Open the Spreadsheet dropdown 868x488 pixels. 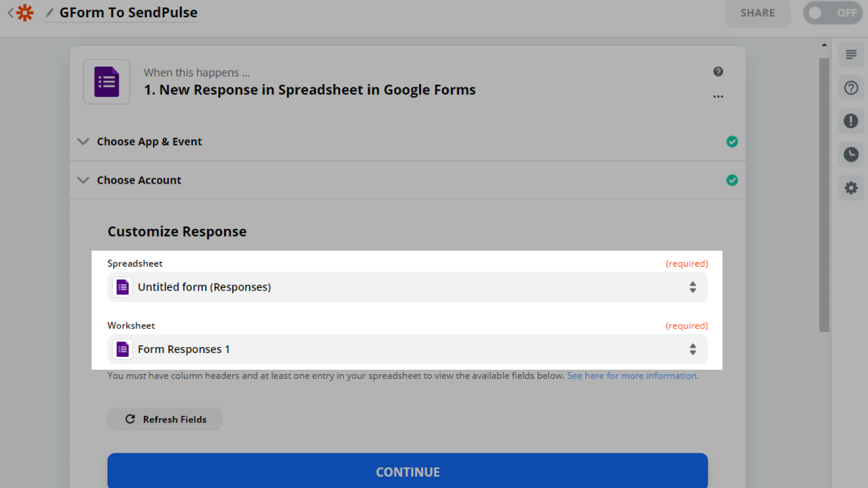click(407, 287)
